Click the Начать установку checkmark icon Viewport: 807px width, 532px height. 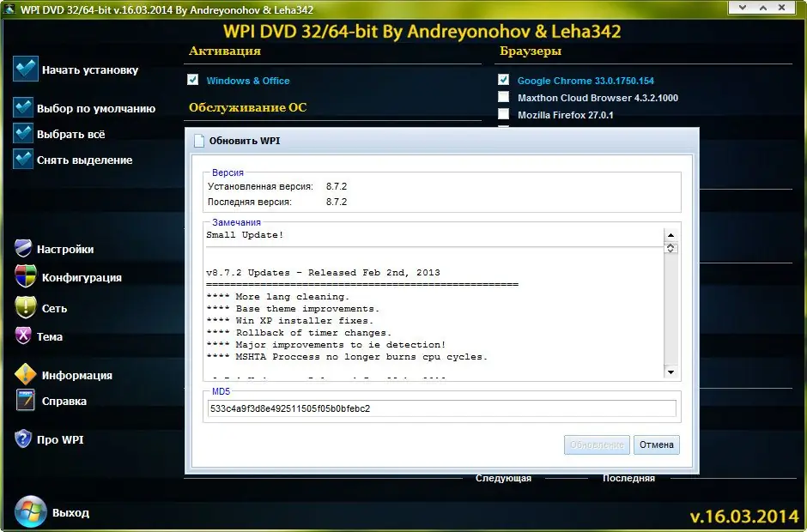tap(25, 69)
